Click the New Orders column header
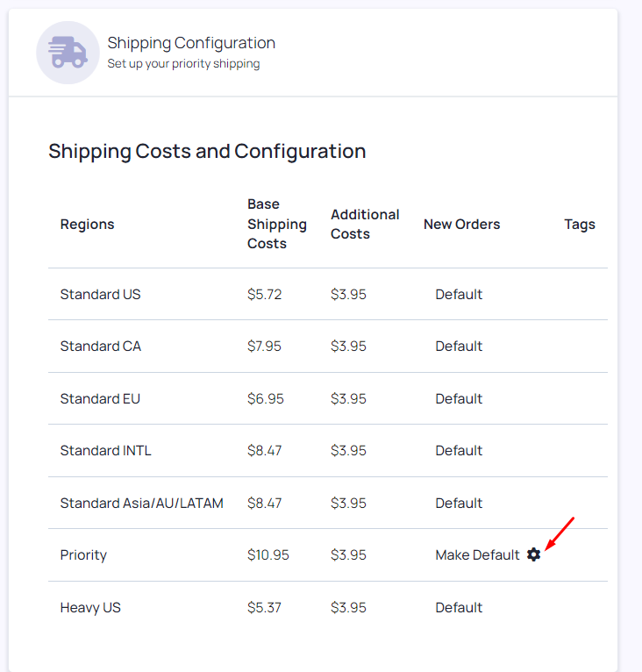The height and width of the screenshot is (672, 642). pyautogui.click(x=461, y=224)
